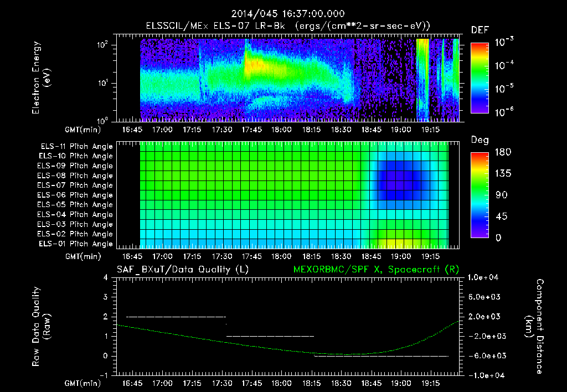567x392 pixels.
Task: Click the Component Distance (km) axis label
Action: coord(534,326)
